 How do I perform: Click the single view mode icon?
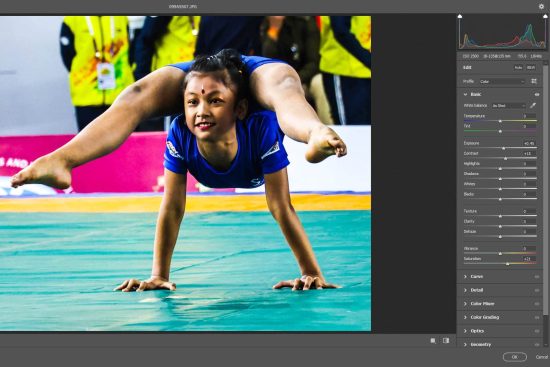(433, 340)
